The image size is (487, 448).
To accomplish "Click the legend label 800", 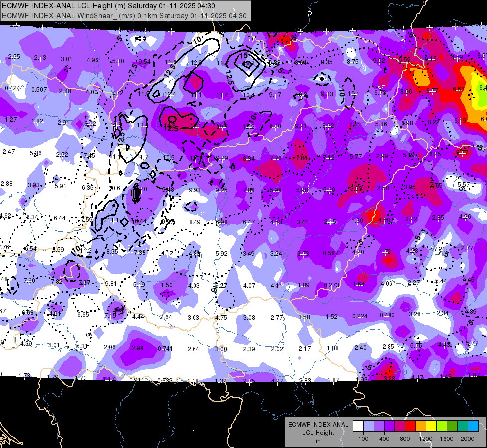I will pos(405,439).
